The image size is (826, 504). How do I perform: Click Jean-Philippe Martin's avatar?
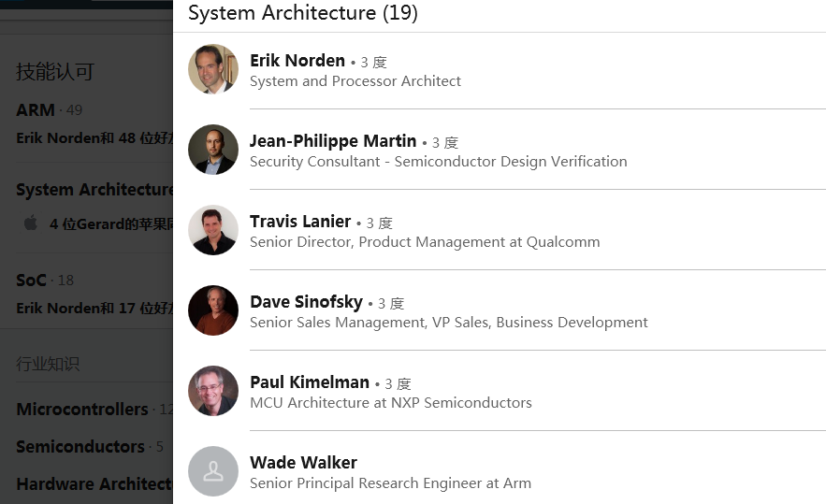tap(213, 150)
